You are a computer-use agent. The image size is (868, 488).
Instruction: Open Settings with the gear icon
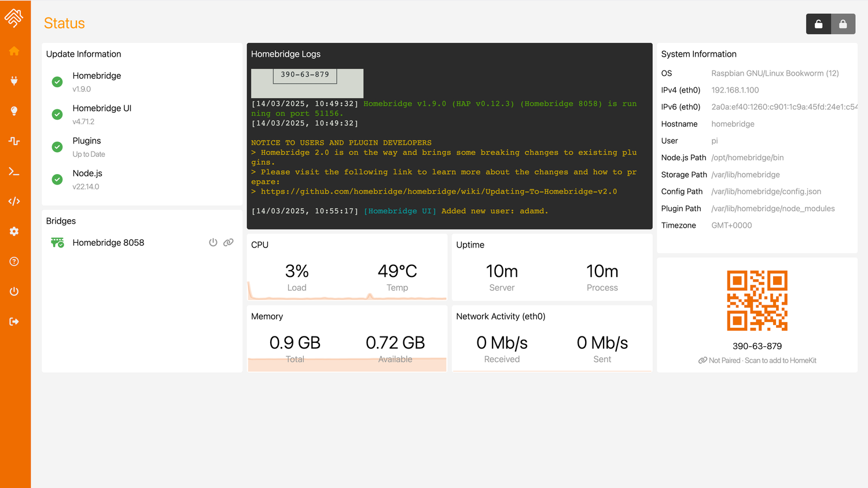[x=16, y=231]
